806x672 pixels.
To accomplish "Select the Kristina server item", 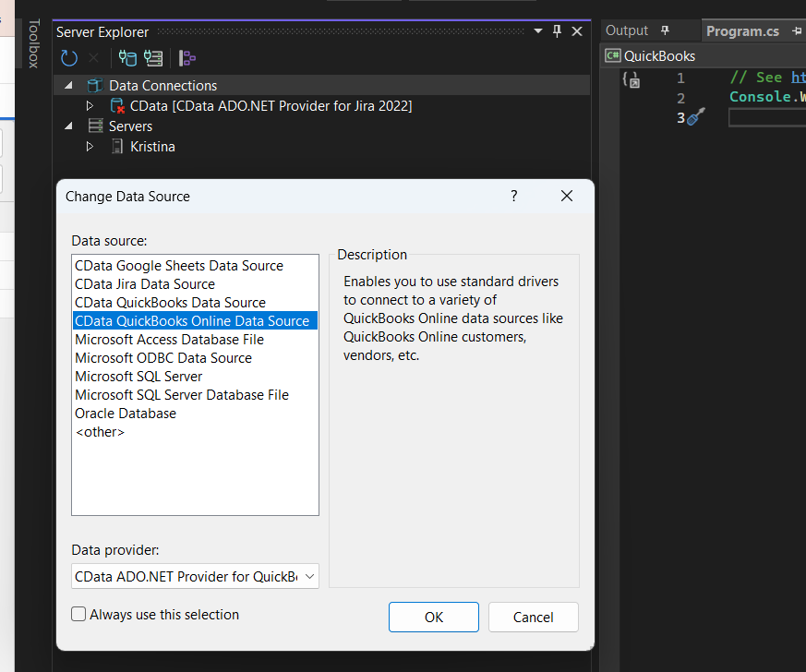I will coord(152,147).
